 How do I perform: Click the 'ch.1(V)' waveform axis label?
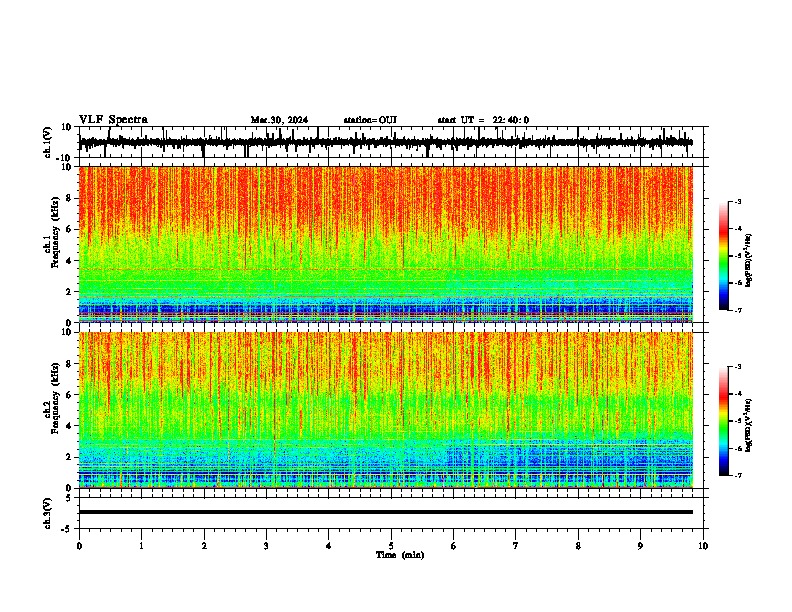48,142
